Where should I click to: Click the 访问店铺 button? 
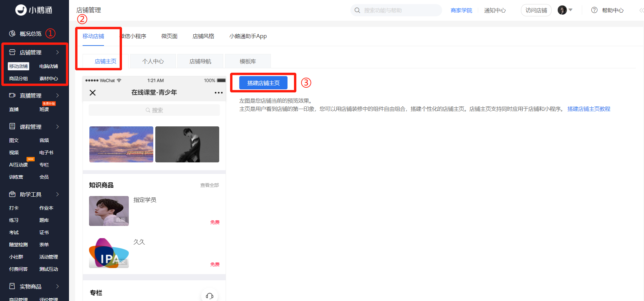click(x=536, y=10)
